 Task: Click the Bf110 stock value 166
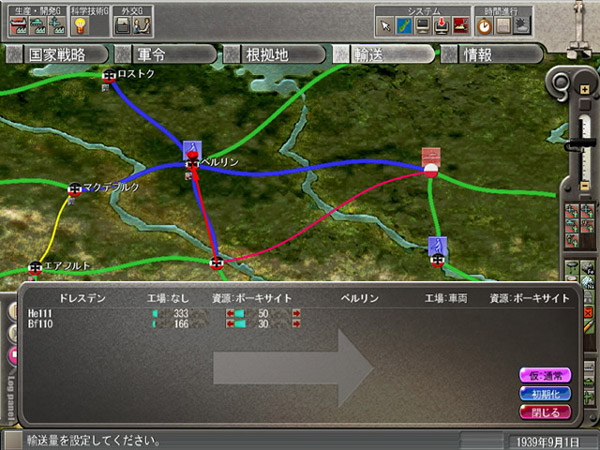point(181,324)
